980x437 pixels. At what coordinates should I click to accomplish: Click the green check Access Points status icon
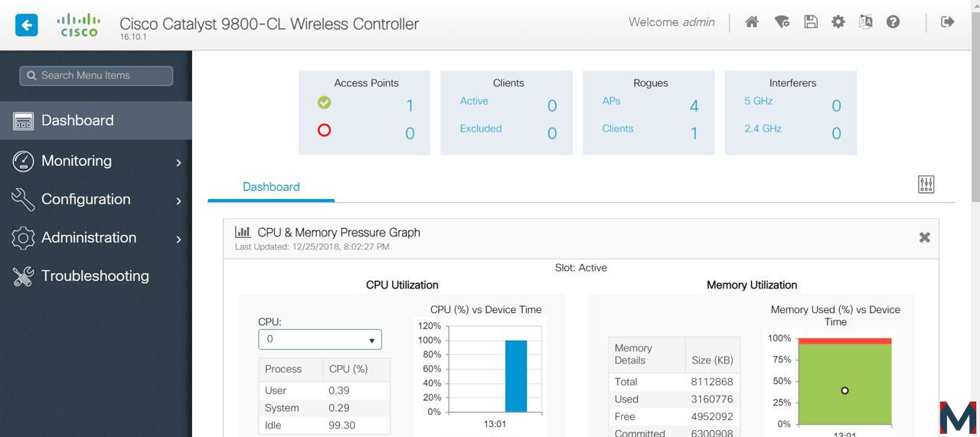tap(324, 103)
